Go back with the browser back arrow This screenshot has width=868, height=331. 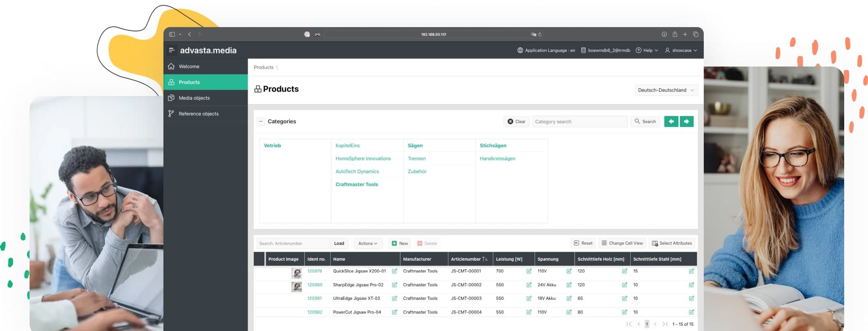[x=189, y=34]
